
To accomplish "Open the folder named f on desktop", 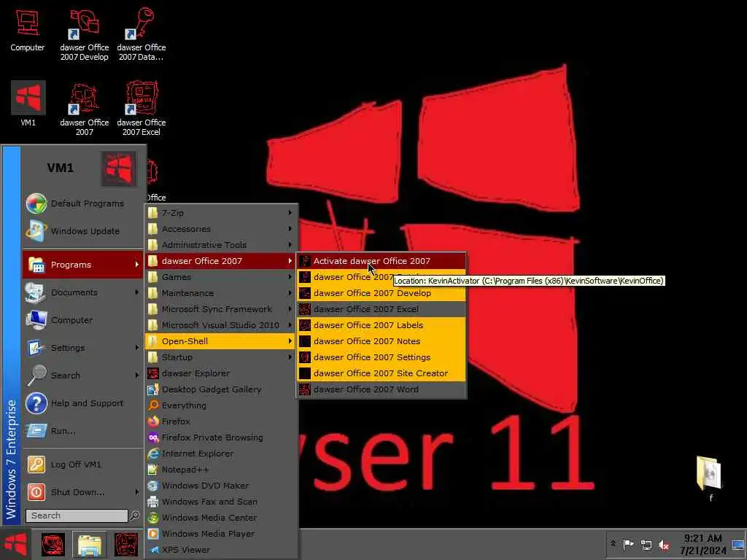I will point(710,478).
